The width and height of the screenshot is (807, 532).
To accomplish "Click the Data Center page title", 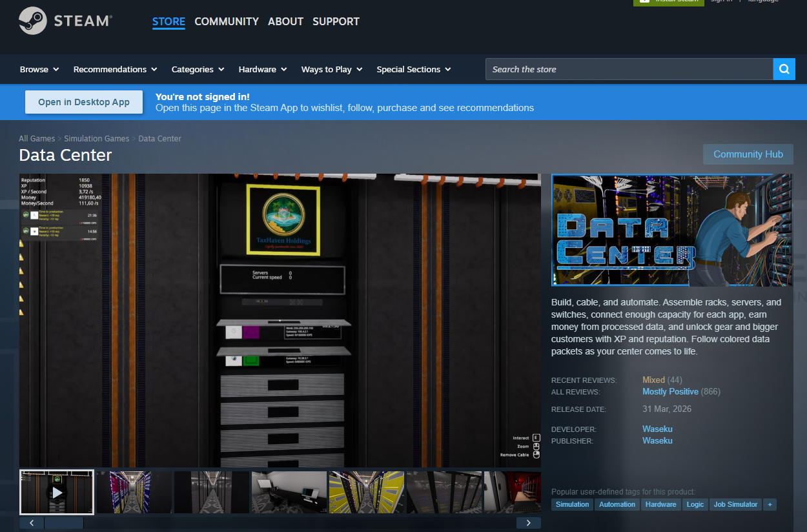I will [65, 156].
